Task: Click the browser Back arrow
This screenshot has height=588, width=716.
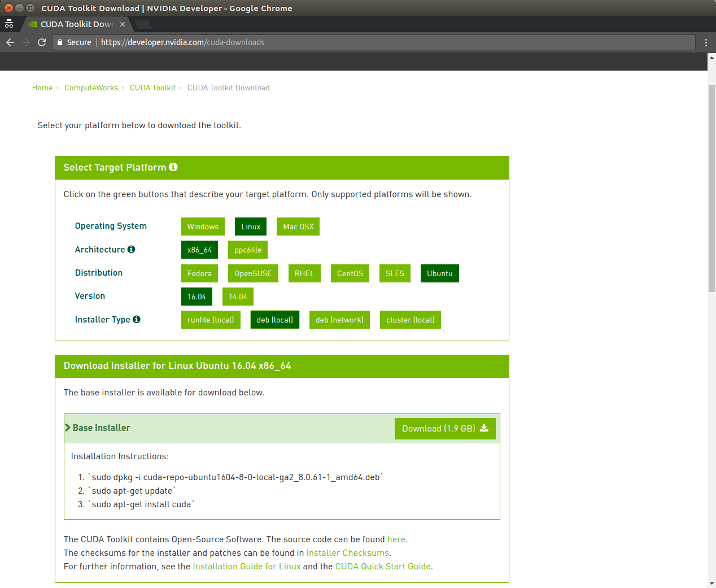Action: [x=10, y=42]
